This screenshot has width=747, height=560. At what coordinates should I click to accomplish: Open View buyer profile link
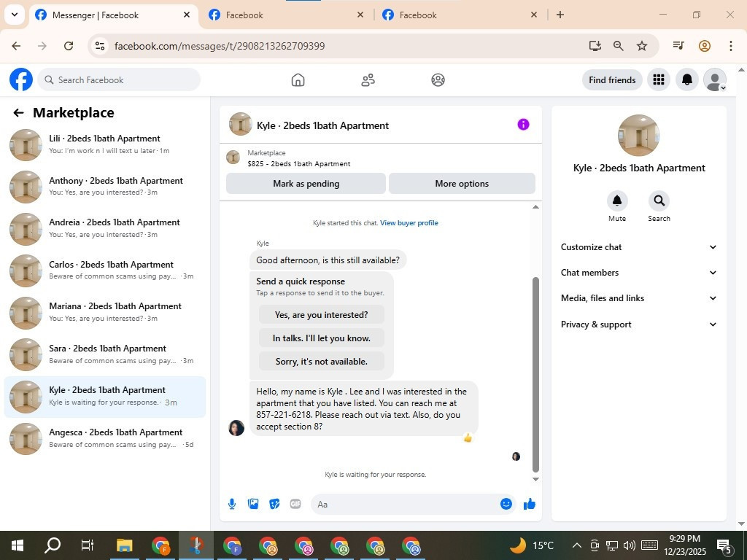(x=409, y=223)
